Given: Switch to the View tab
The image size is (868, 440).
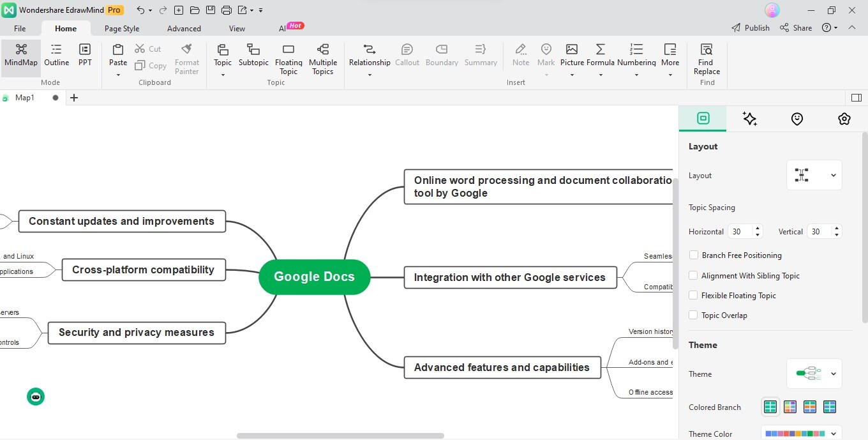Looking at the screenshot, I should pos(237,28).
